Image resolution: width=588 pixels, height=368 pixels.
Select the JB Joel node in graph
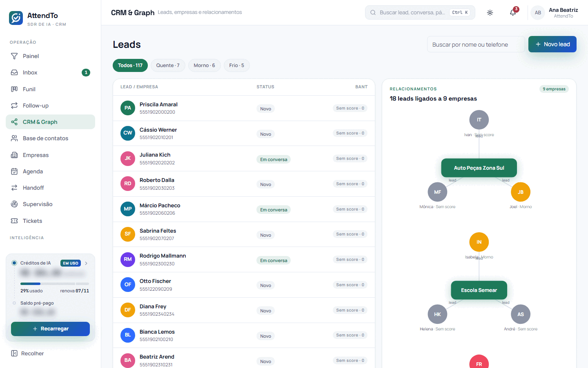pos(521,192)
